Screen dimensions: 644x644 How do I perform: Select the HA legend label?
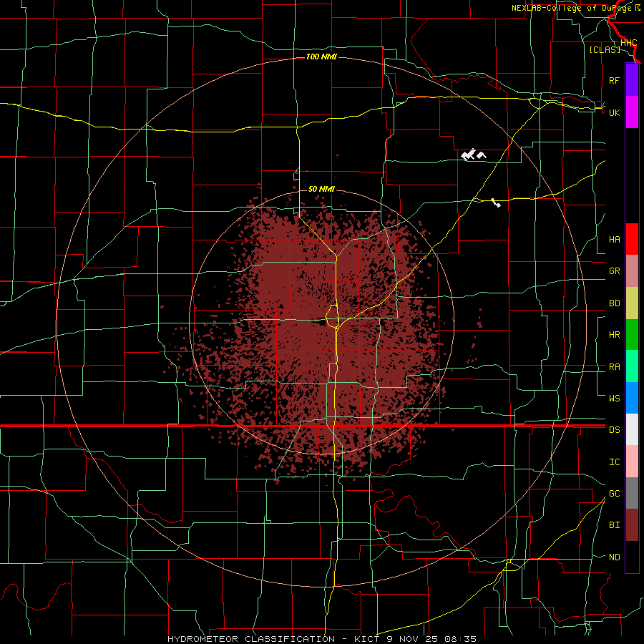pyautogui.click(x=614, y=240)
